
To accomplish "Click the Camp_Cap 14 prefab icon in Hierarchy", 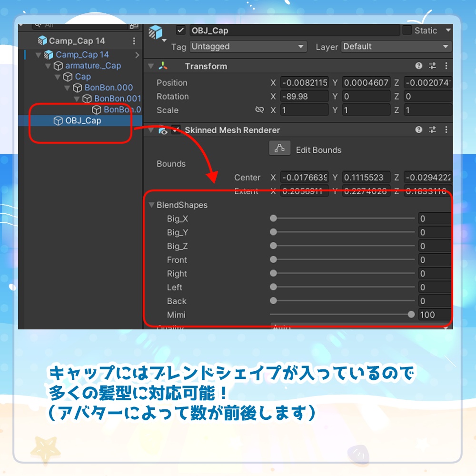I will pos(42,41).
